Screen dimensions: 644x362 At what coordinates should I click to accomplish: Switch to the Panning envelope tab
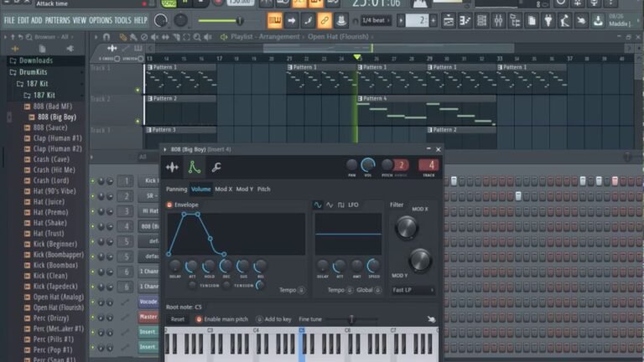click(x=177, y=189)
